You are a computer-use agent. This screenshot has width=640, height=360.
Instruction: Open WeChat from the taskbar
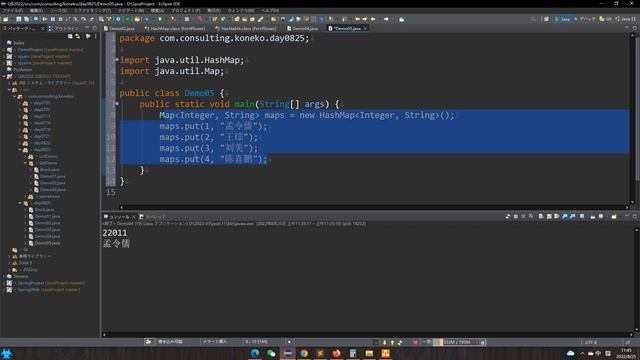(x=271, y=353)
